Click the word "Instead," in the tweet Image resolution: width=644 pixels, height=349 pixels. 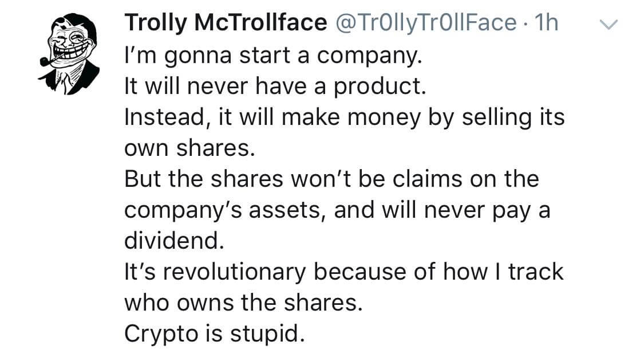pos(162,117)
